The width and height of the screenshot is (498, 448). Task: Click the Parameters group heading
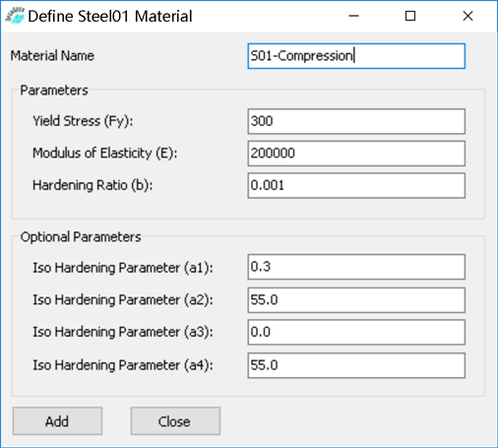tap(54, 91)
